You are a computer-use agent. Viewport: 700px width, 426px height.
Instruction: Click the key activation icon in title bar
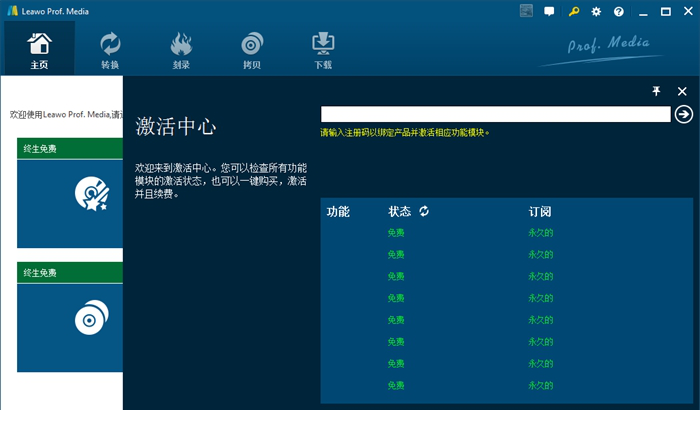[x=574, y=11]
